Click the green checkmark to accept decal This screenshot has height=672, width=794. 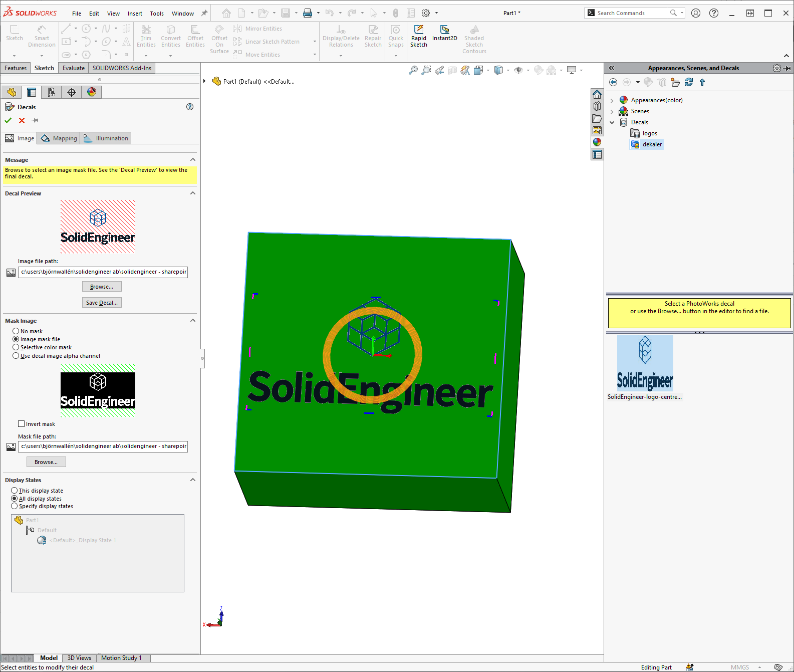point(8,120)
